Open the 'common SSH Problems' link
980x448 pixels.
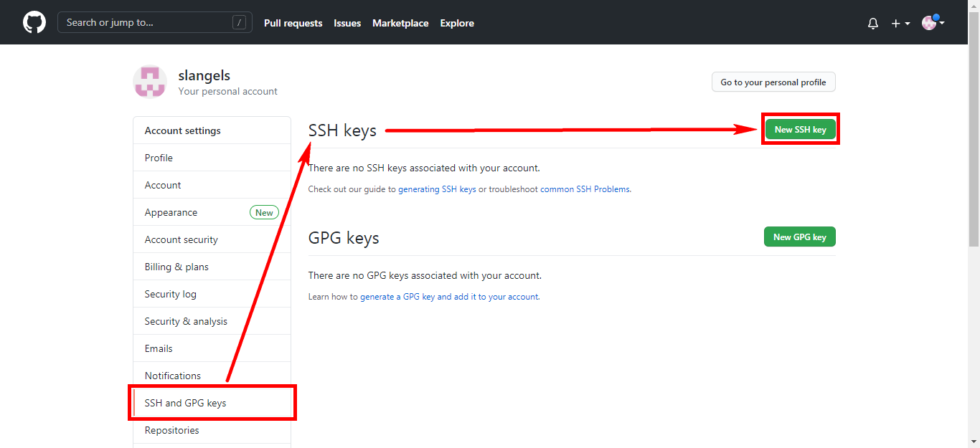(585, 189)
